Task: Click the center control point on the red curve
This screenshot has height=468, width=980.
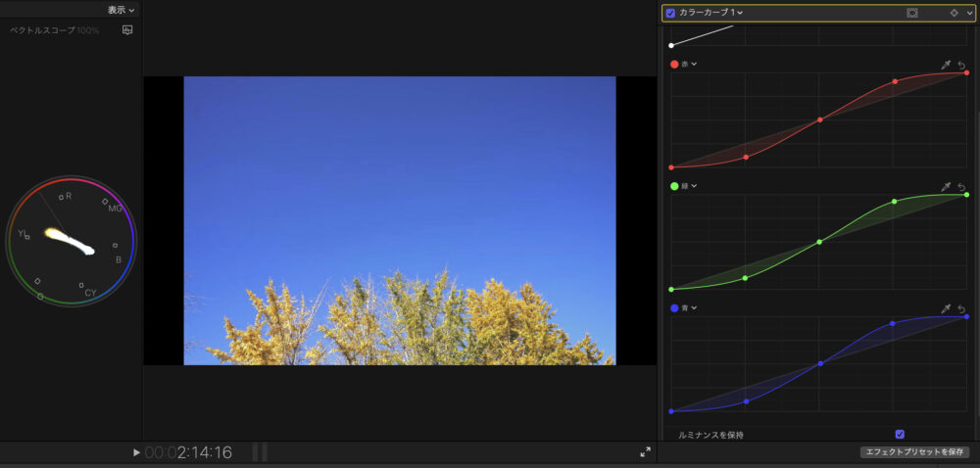Action: coord(820,119)
